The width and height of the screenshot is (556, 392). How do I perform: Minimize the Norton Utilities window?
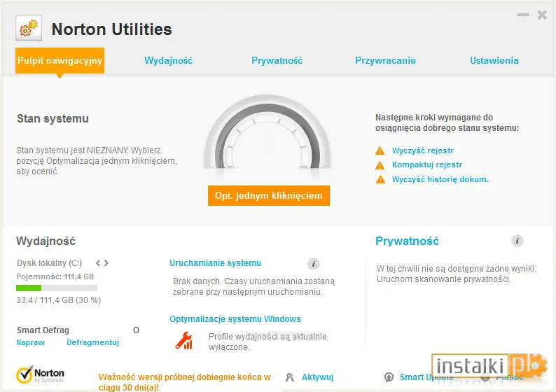coord(523,15)
